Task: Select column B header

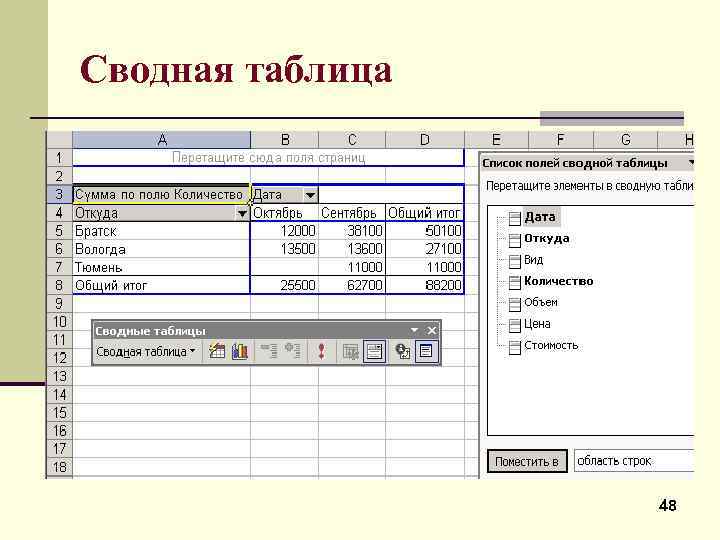Action: coord(285,140)
